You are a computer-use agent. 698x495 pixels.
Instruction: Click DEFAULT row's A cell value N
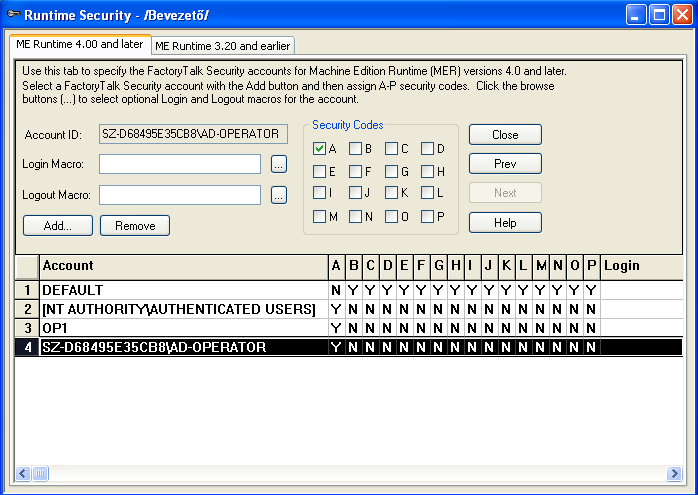tap(336, 290)
